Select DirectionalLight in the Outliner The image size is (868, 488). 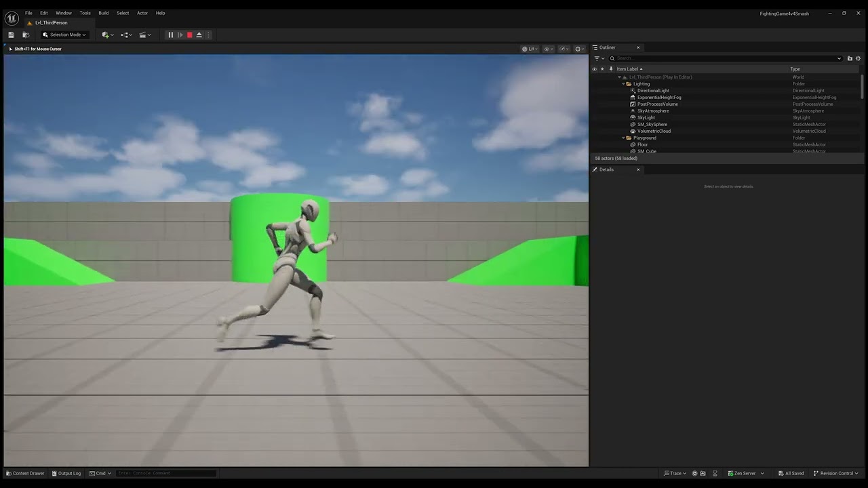pos(653,91)
